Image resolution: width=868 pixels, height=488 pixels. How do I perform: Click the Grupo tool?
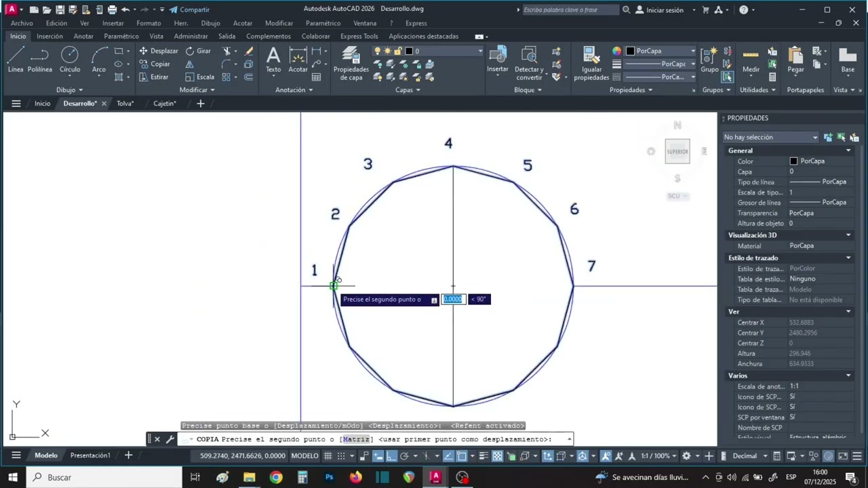709,60
